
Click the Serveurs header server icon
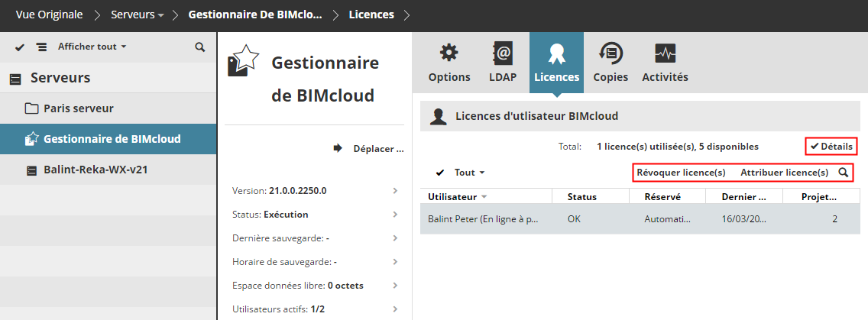[16, 79]
